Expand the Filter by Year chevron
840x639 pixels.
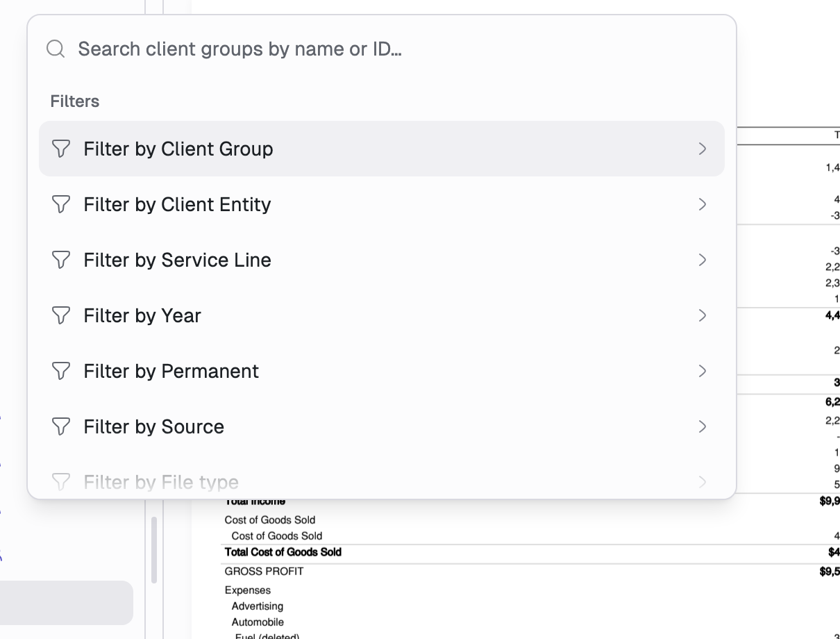point(703,315)
